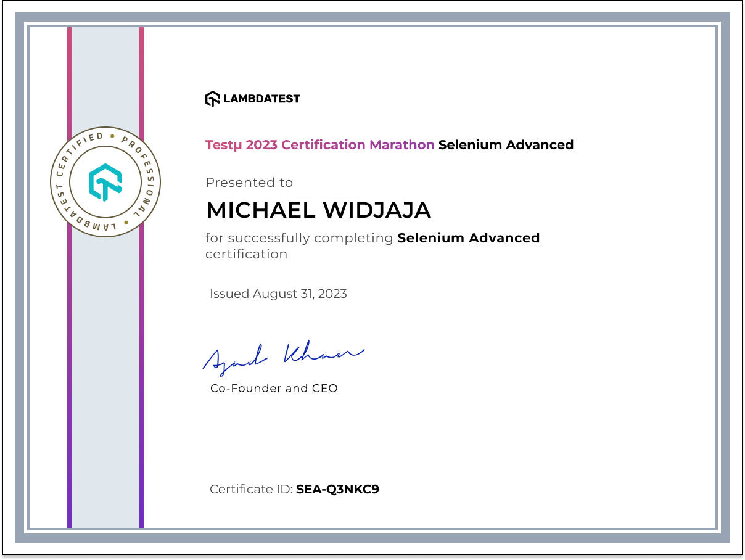Click the light blue vertical ribbon below the badge
This screenshot has width=745, height=560.
pos(105,370)
